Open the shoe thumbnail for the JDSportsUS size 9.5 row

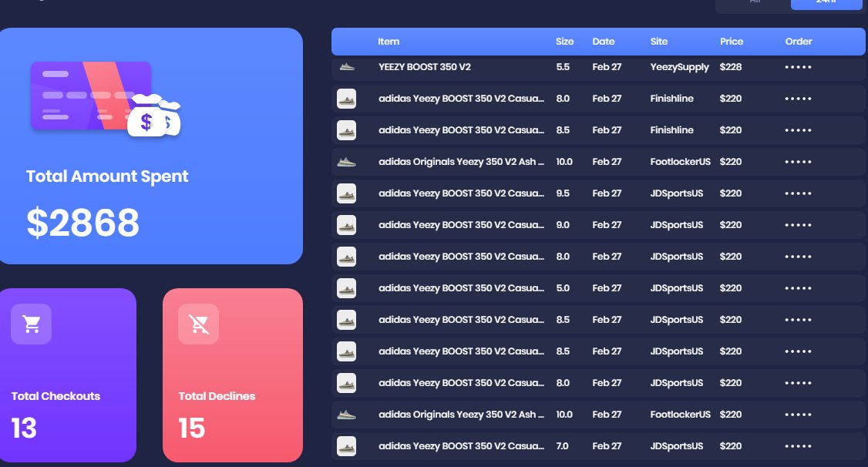pos(347,193)
